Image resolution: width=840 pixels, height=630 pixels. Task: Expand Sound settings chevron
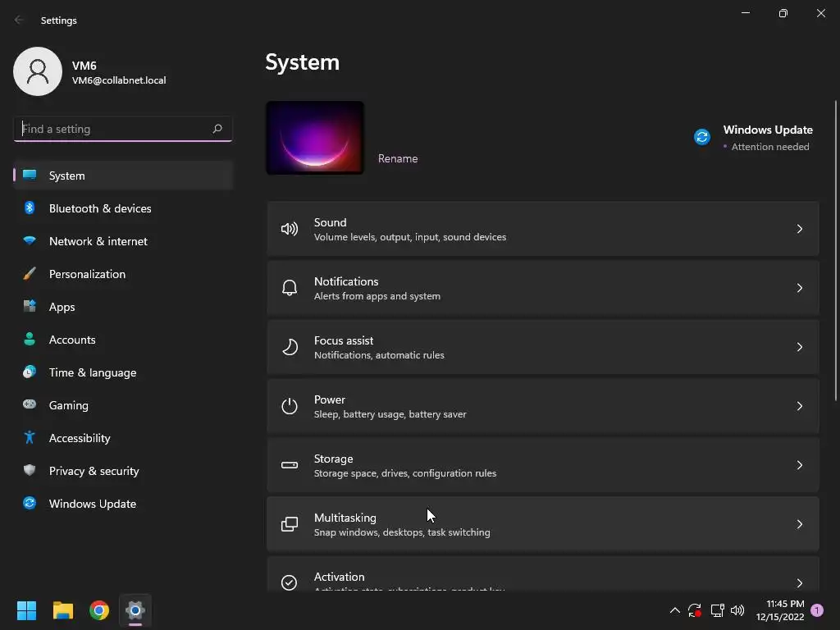tap(799, 230)
